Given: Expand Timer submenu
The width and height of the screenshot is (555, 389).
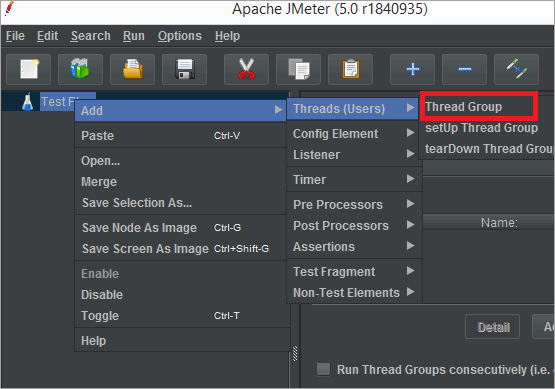Looking at the screenshot, I should tap(354, 179).
